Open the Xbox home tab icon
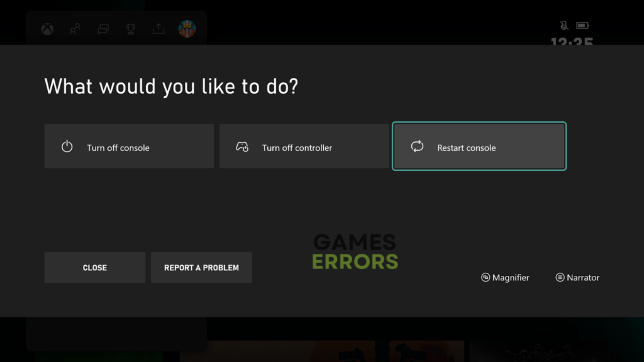 click(47, 29)
